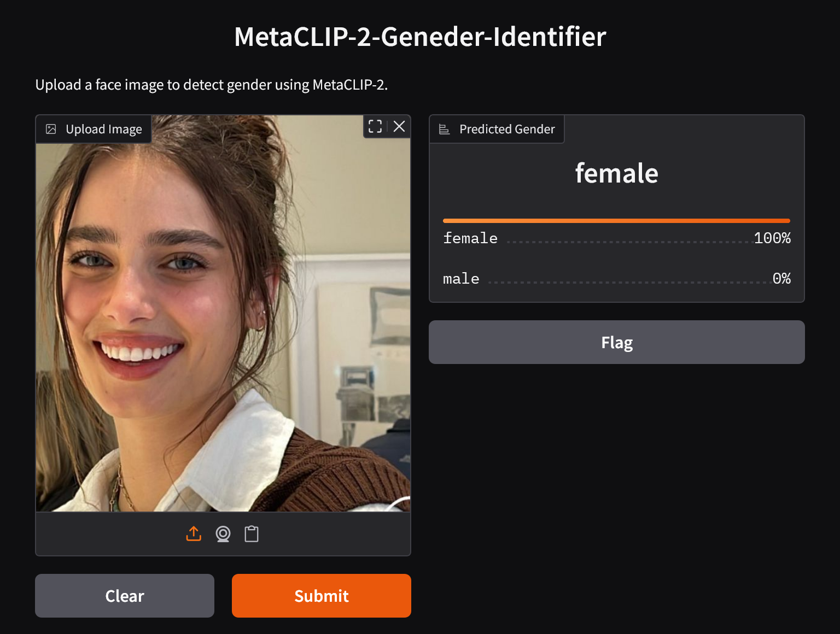Click the large female prediction heading
Screen dimensions: 840x634
617,173
